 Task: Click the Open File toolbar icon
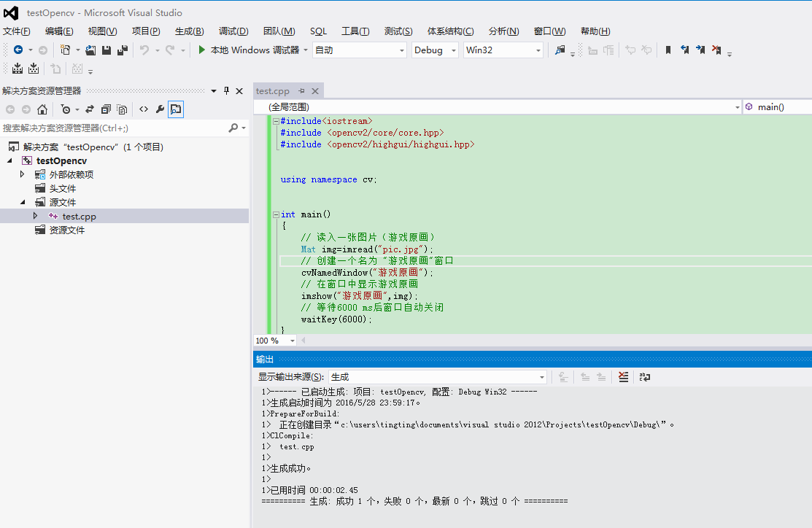click(x=90, y=50)
